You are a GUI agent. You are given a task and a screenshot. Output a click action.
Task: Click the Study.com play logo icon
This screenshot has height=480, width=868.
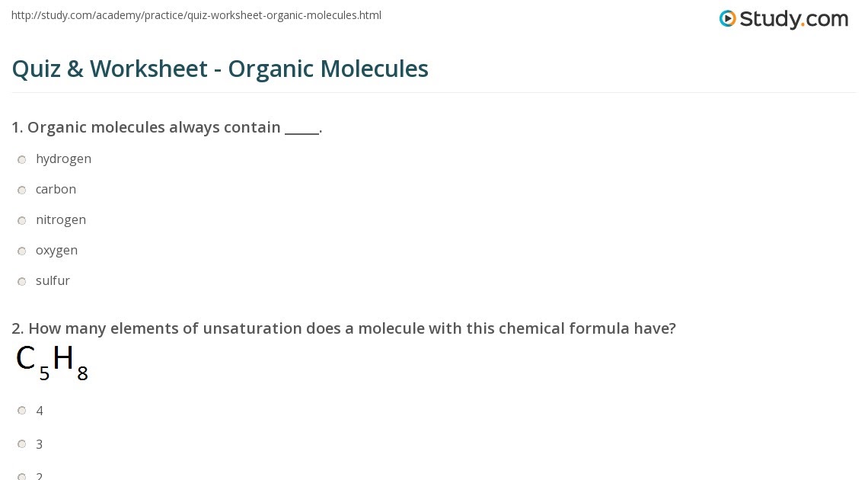coord(727,19)
